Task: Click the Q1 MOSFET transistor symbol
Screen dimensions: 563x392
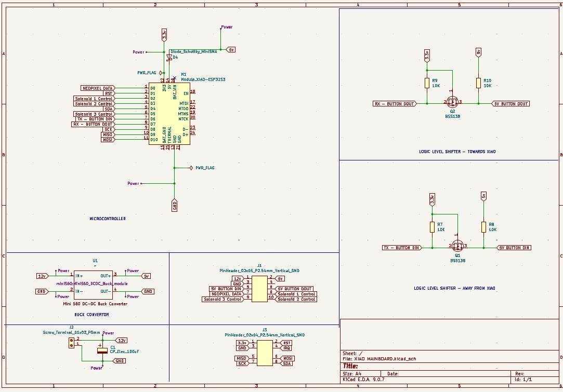Action: 457,246
